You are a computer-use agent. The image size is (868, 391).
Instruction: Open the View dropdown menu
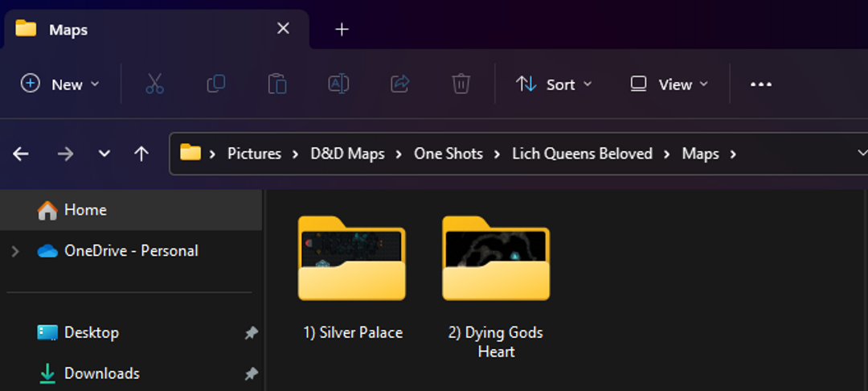tap(669, 84)
